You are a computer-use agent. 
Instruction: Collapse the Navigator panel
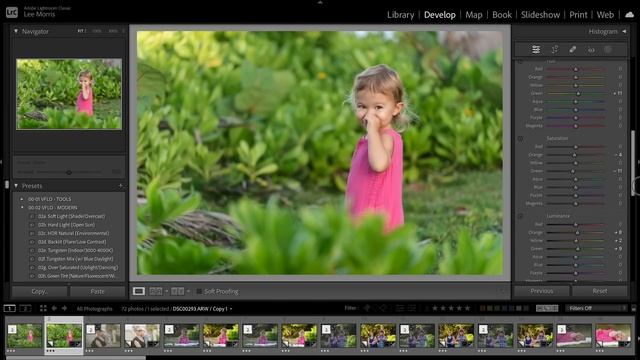coord(16,31)
